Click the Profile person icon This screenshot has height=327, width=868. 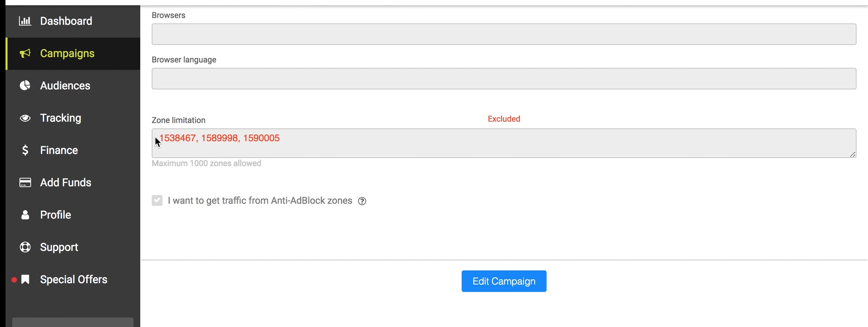click(25, 215)
